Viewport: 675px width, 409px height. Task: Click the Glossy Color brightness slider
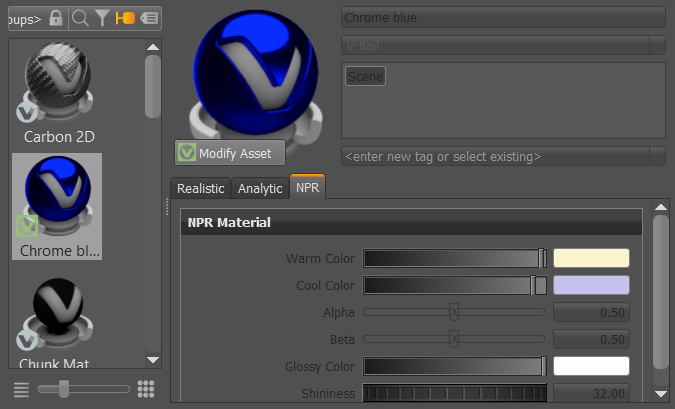click(455, 366)
